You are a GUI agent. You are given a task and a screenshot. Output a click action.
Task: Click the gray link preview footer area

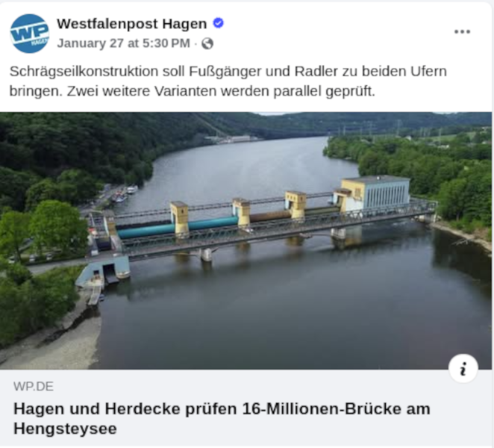[246, 408]
